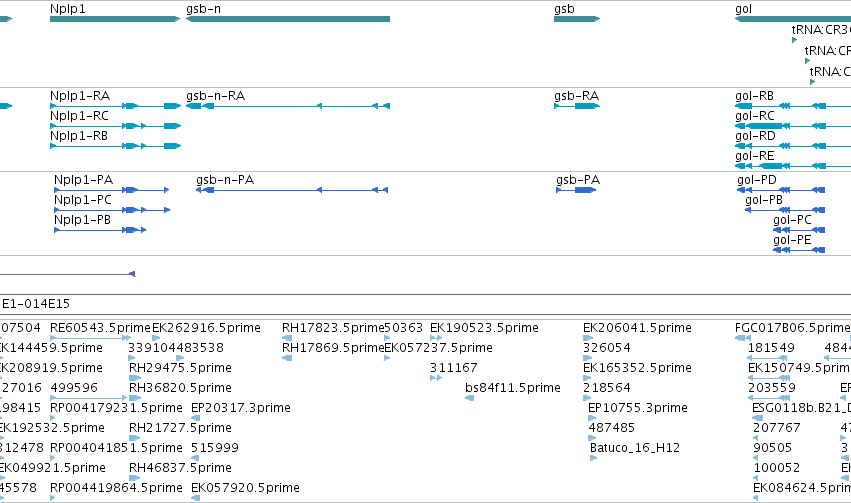Click the gsb-n-RA transcript feature
The width and height of the screenshot is (851, 503).
(288, 106)
